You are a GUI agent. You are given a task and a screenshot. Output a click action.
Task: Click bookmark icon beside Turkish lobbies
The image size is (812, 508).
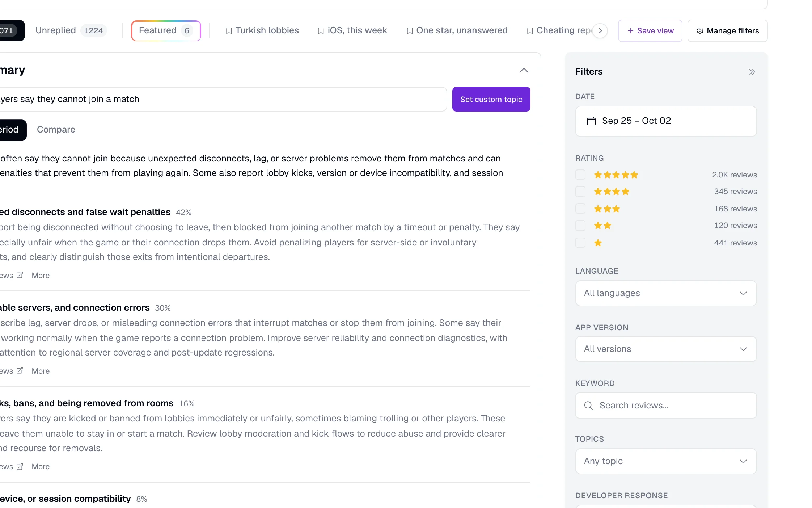click(x=229, y=31)
